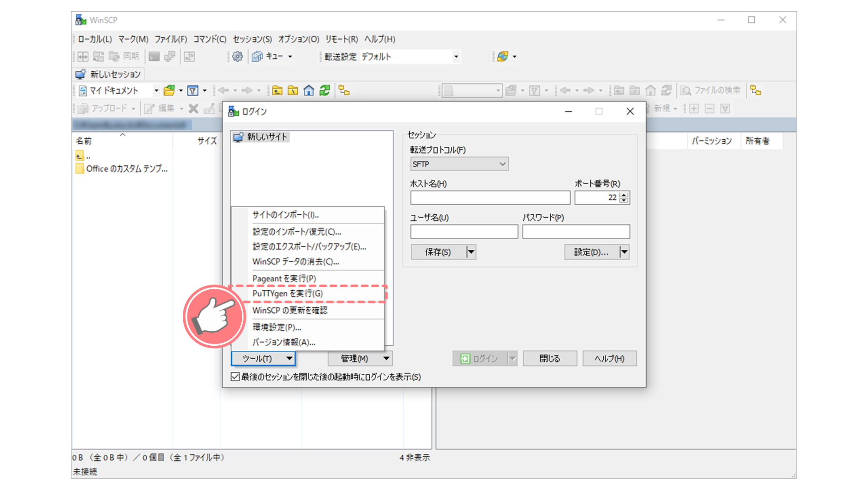Select the Office のカスタム テンプ... folder
868x488 pixels.
tap(122, 168)
